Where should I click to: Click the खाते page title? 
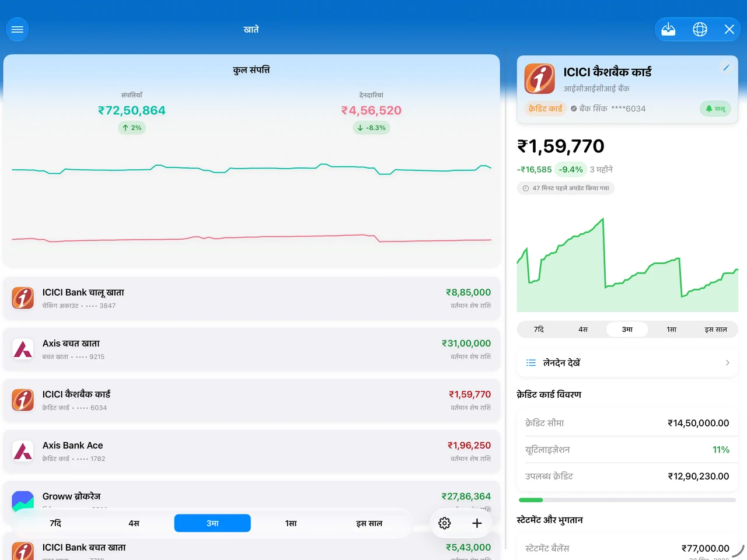251,29
